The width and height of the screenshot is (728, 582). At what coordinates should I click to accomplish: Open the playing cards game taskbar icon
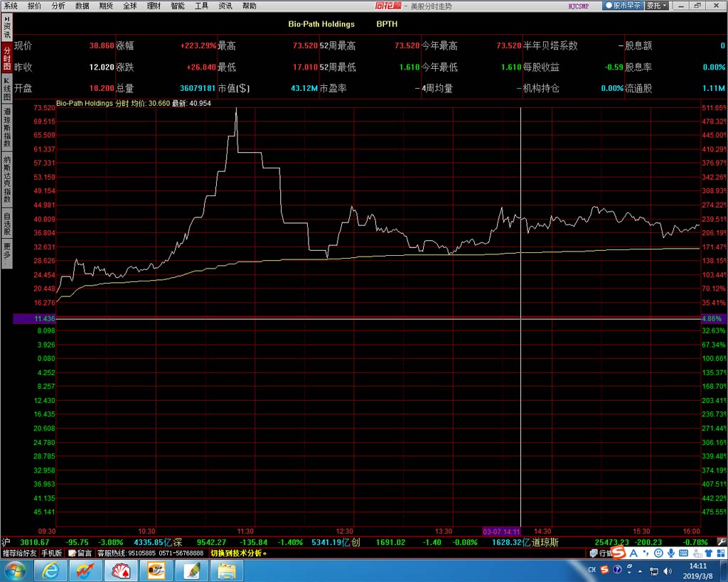point(121,571)
